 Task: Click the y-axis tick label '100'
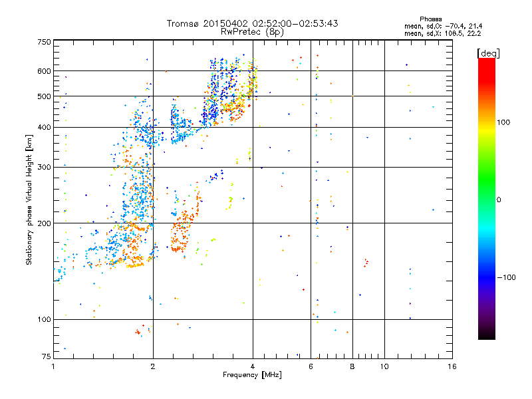click(x=44, y=320)
